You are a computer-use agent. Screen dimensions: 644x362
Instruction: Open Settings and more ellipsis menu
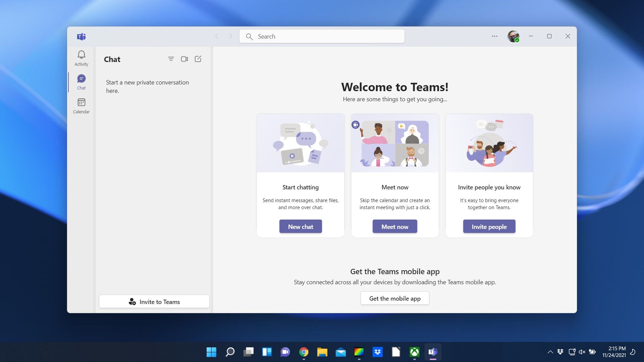point(495,36)
